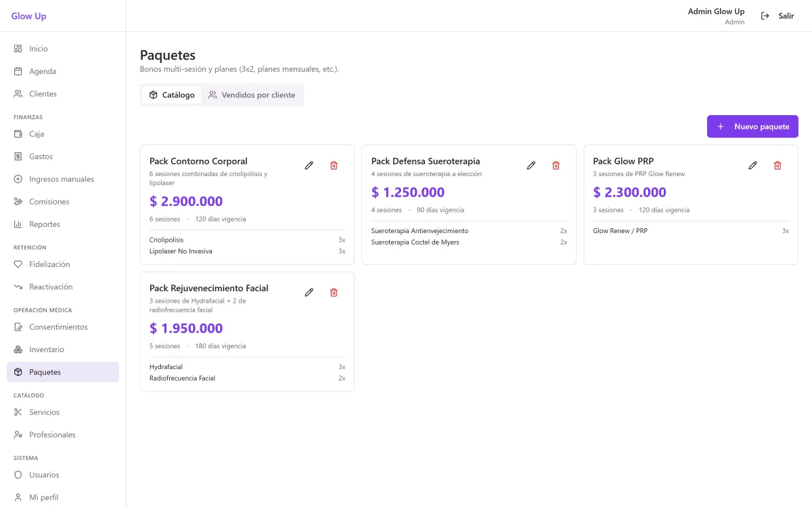Click the Hydrafacial service row
The height and width of the screenshot is (508, 812).
247,367
